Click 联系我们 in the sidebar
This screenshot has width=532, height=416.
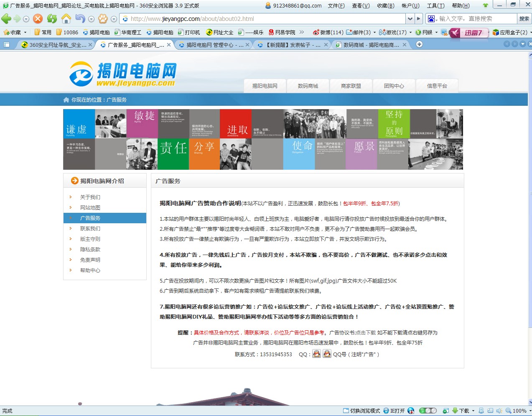tap(90, 229)
